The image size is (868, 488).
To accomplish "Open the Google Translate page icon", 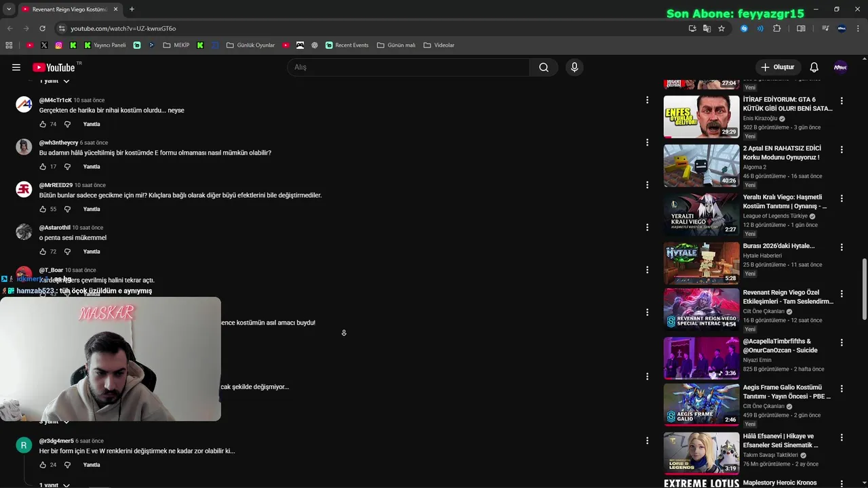I will point(707,28).
